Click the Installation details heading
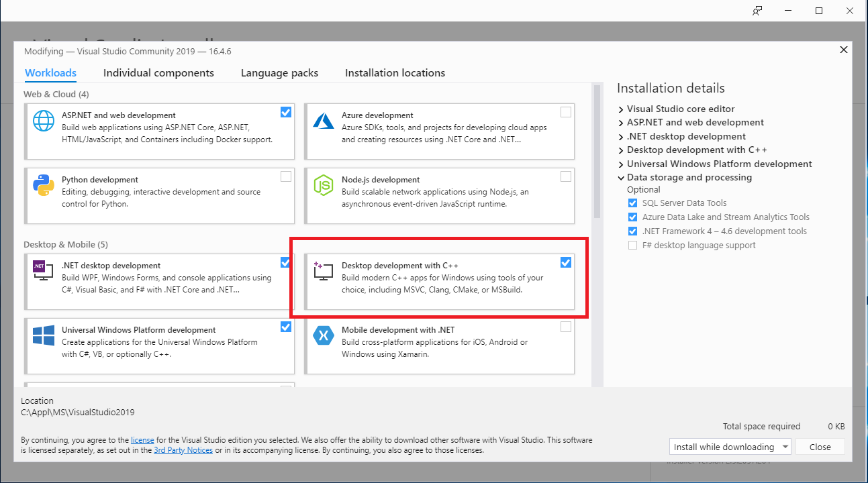The image size is (868, 483). [x=671, y=88]
